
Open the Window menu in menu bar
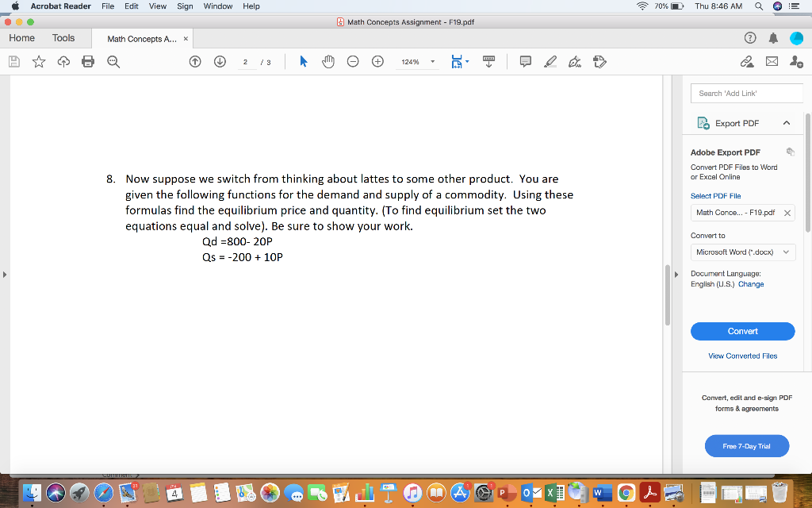[x=217, y=6]
